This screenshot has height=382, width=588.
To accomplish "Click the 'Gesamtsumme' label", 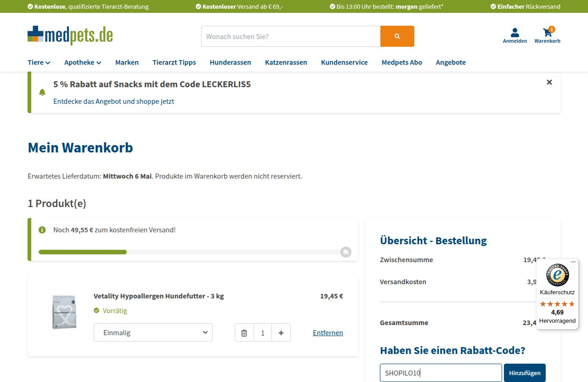I will point(404,323).
